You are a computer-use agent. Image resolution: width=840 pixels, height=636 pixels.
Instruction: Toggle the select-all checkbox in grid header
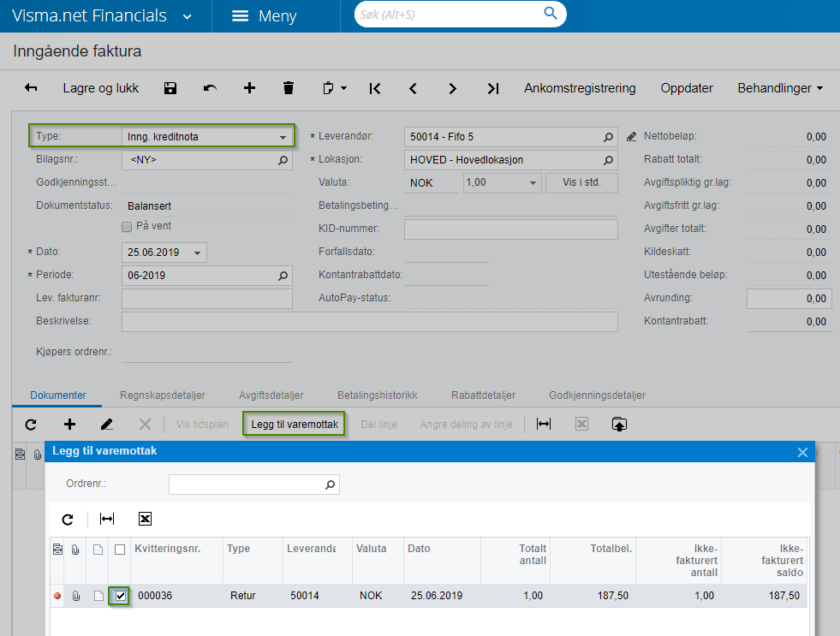tap(120, 549)
